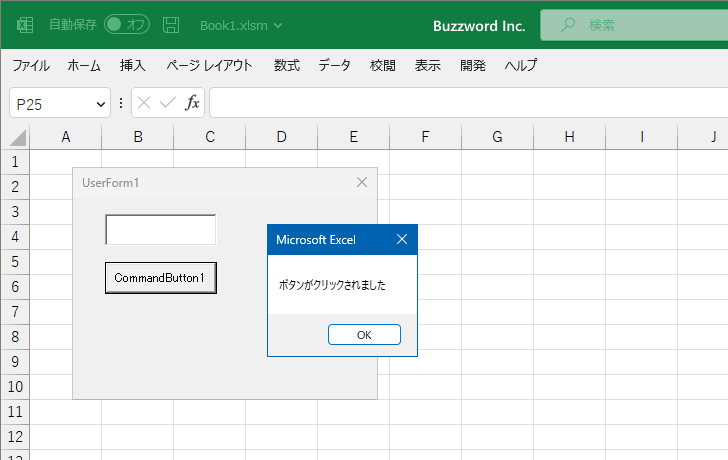Open the 表示 ribbon tab

(428, 65)
